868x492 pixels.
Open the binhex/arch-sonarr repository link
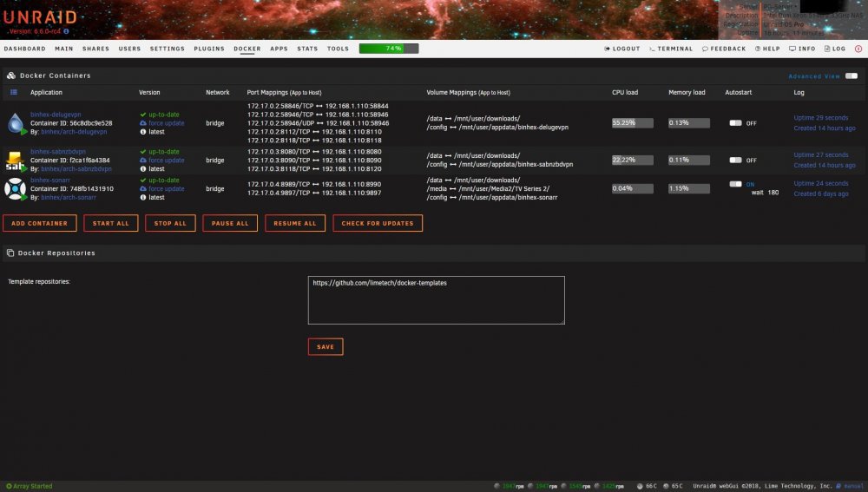click(x=68, y=197)
